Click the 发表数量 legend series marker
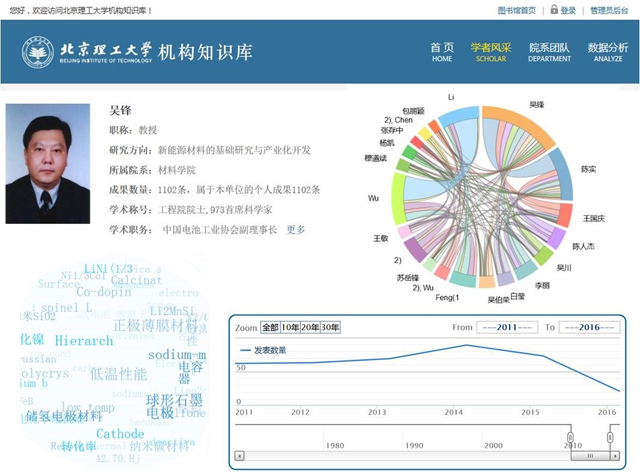 [246, 350]
